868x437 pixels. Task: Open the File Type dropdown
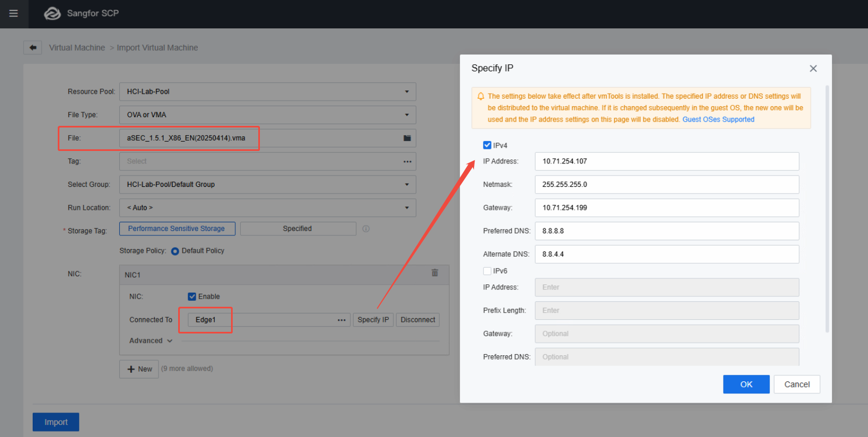[x=268, y=115]
